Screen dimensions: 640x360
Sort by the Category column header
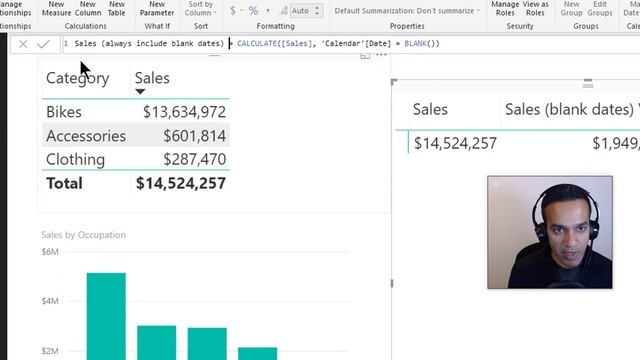point(78,78)
